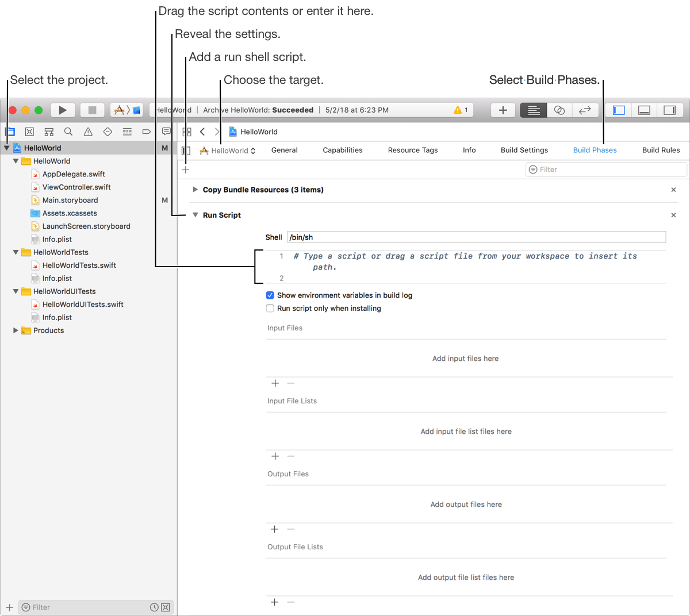The height and width of the screenshot is (616, 690).
Task: Go back in editor history
Action: pos(202,132)
